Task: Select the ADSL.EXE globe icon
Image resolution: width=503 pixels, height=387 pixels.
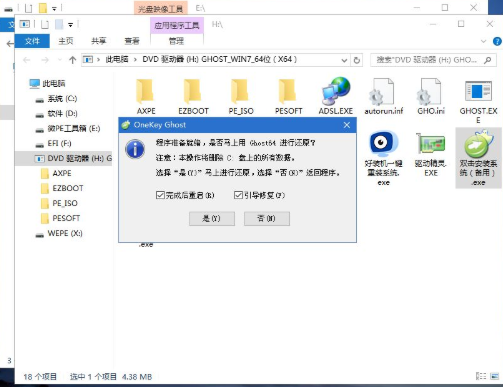Action: (x=336, y=91)
